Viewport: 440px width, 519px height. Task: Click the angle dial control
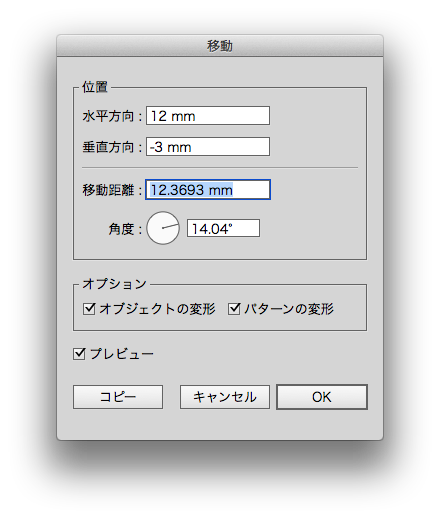click(x=163, y=228)
